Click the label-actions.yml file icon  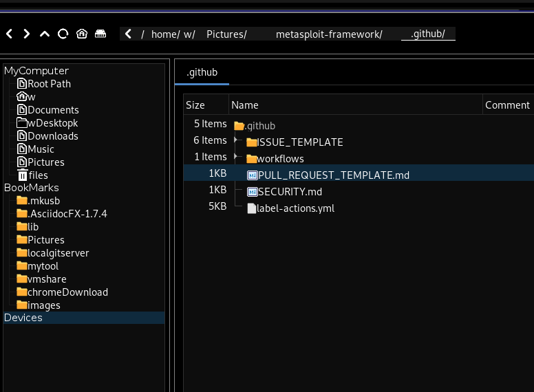(x=252, y=208)
